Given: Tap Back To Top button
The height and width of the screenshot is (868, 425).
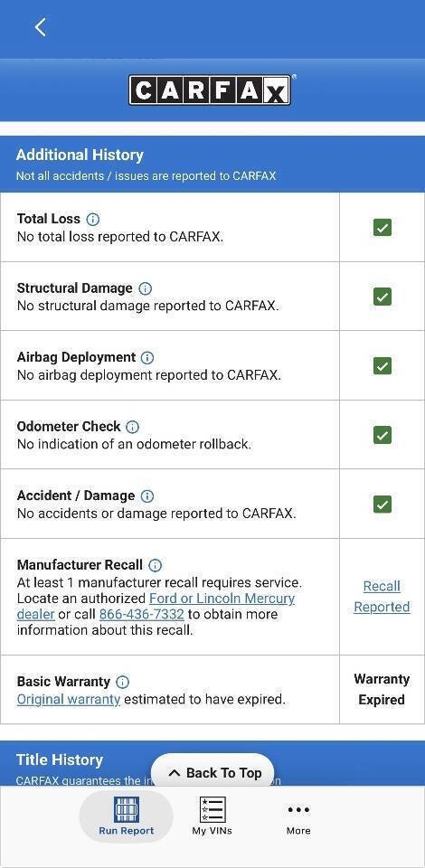Looking at the screenshot, I should (212, 773).
